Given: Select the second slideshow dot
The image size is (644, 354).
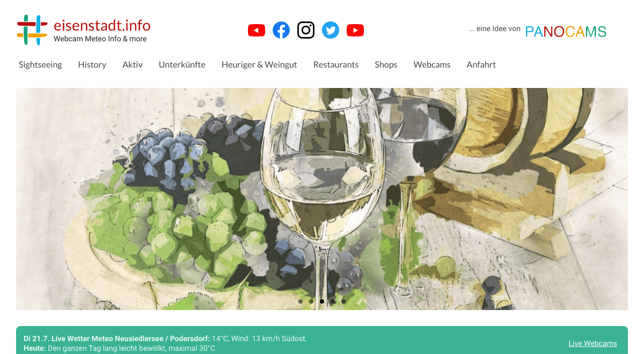Looking at the screenshot, I should point(311,301).
